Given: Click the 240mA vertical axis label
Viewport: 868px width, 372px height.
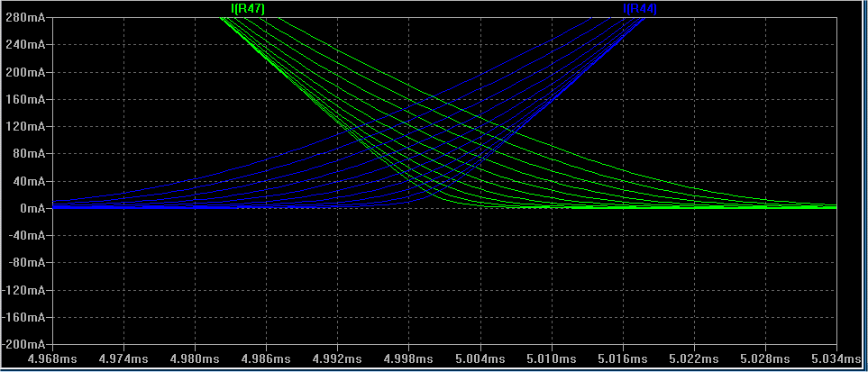Looking at the screenshot, I should (x=25, y=44).
